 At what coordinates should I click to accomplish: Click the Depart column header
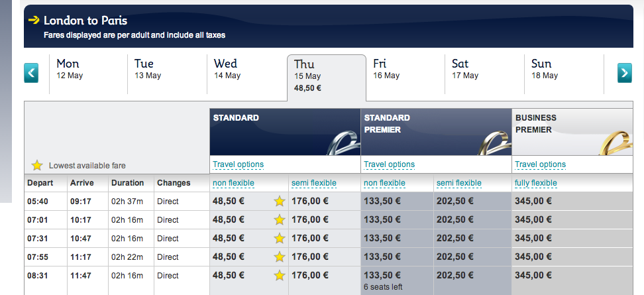click(40, 183)
